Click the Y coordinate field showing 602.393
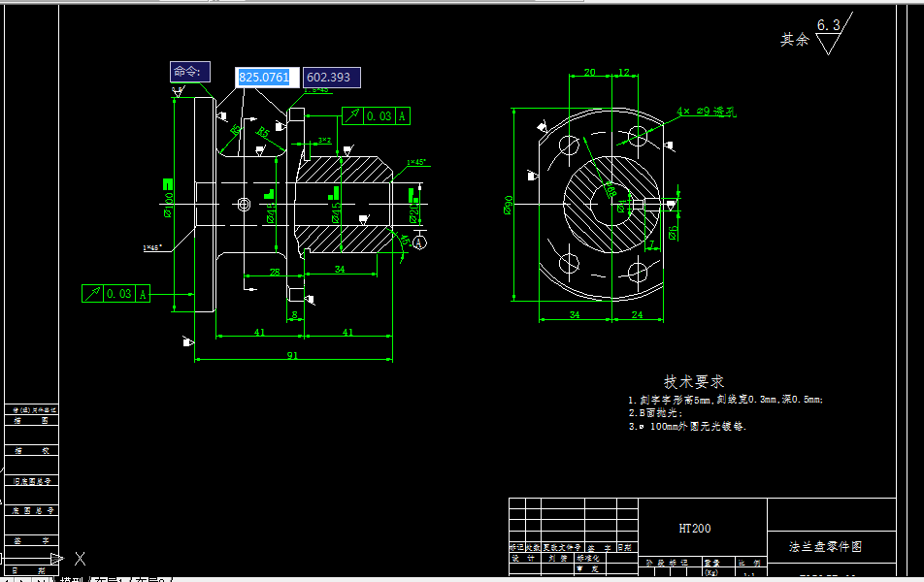924x582 pixels. pos(330,77)
